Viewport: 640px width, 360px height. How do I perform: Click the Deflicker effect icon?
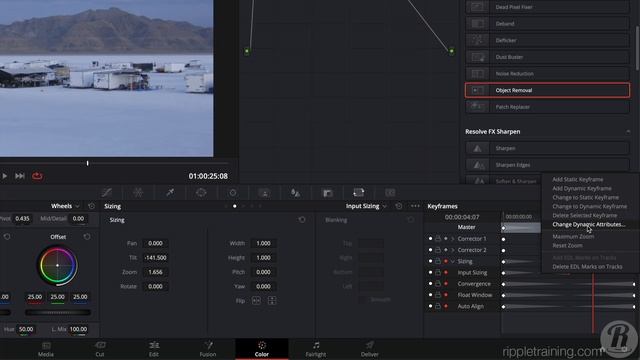click(477, 40)
